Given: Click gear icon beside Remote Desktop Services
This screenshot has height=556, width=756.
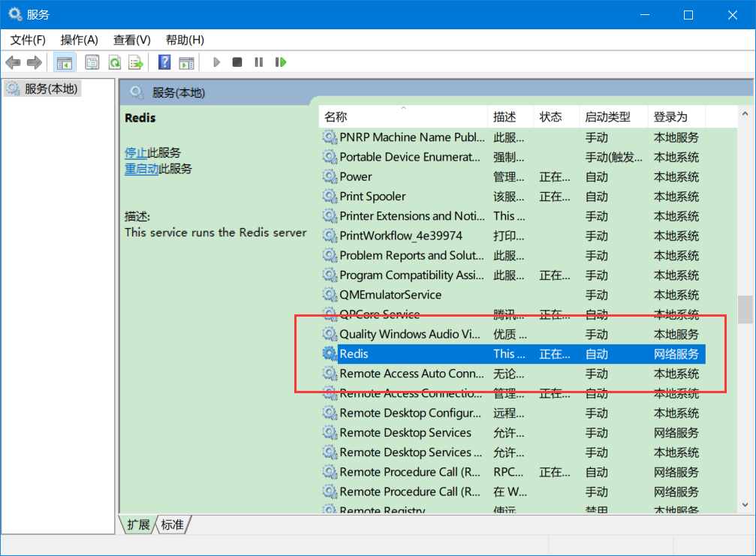Looking at the screenshot, I should [330, 433].
